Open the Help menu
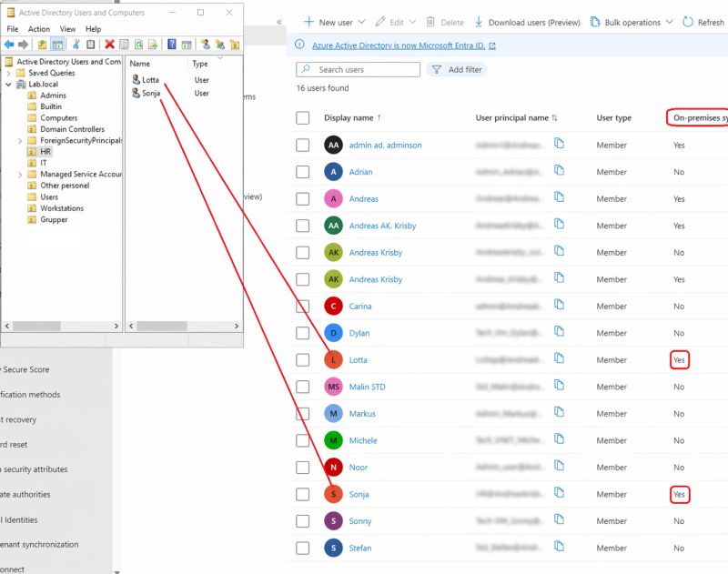728x574 pixels. [x=94, y=29]
